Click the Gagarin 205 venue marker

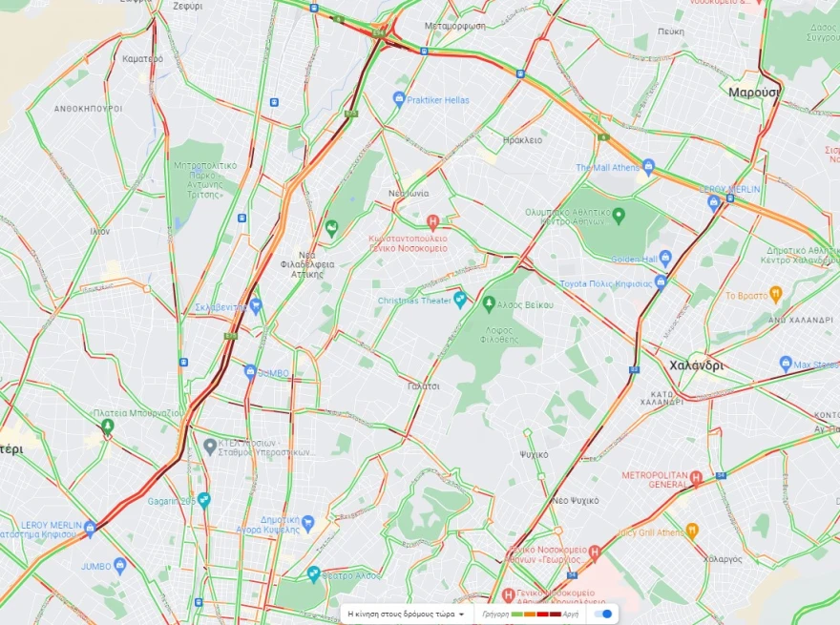point(203,501)
